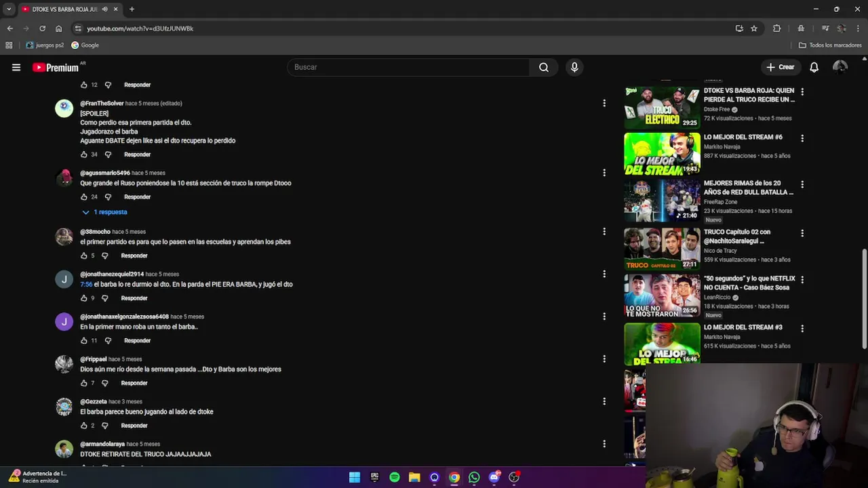Screen dimensions: 868x488
Task: Open a new browser tab
Action: (x=132, y=9)
